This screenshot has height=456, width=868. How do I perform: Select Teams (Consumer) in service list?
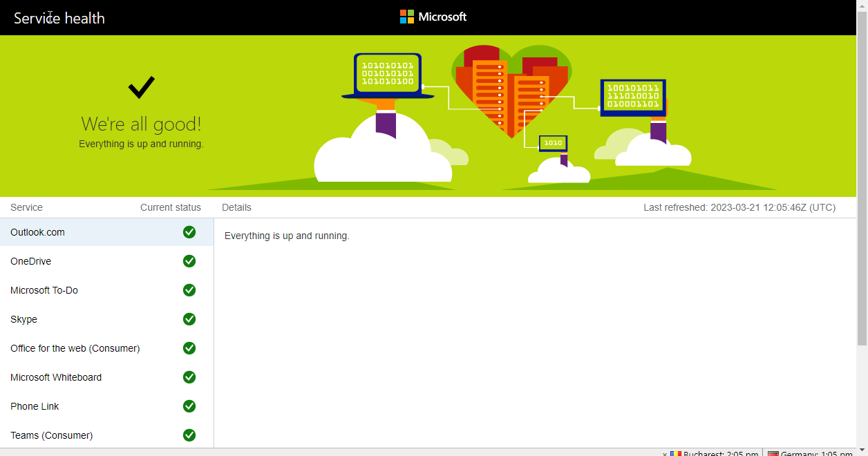pos(107,435)
